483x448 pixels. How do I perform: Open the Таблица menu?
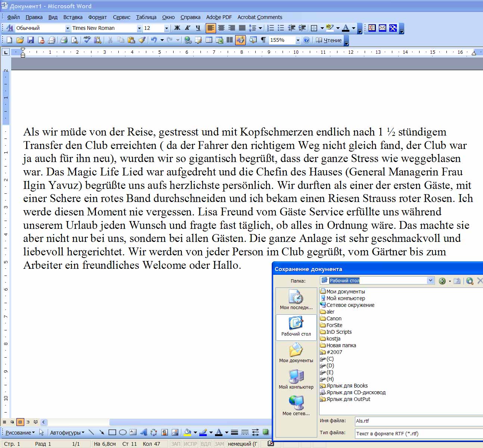point(146,17)
